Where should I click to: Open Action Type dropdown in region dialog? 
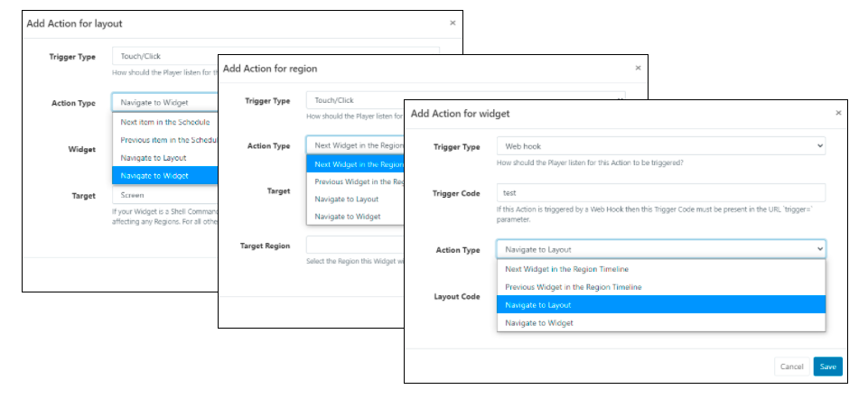pyautogui.click(x=355, y=145)
